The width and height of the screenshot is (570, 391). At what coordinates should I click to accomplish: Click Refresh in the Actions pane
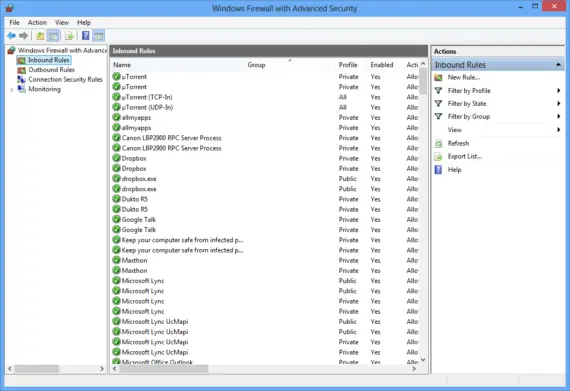(x=458, y=143)
